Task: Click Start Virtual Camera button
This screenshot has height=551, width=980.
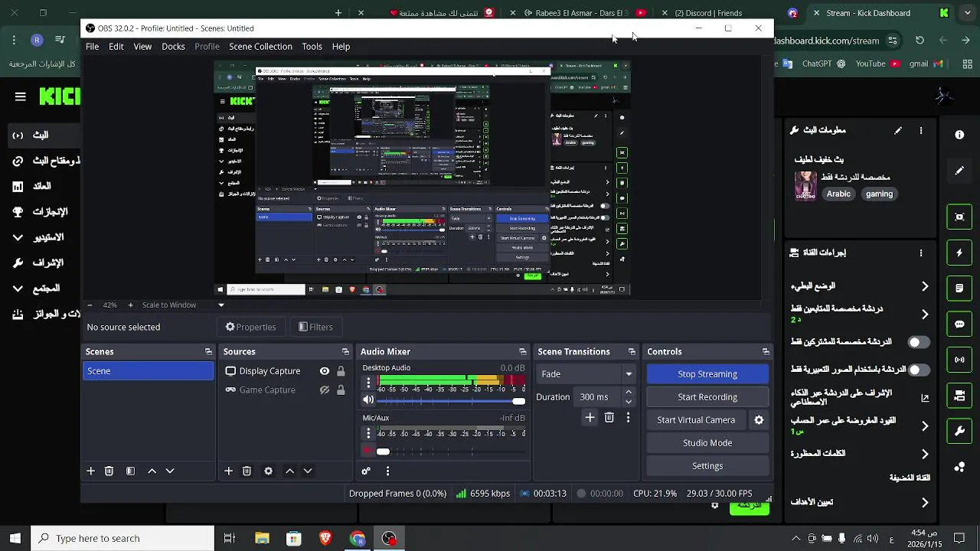Action: coord(696,419)
